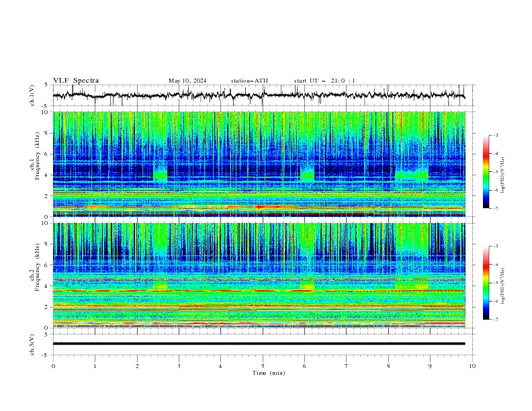Image resolution: width=532 pixels, height=411 pixels.
Task: Click the date "May 10, 2024"
Action: click(187, 81)
